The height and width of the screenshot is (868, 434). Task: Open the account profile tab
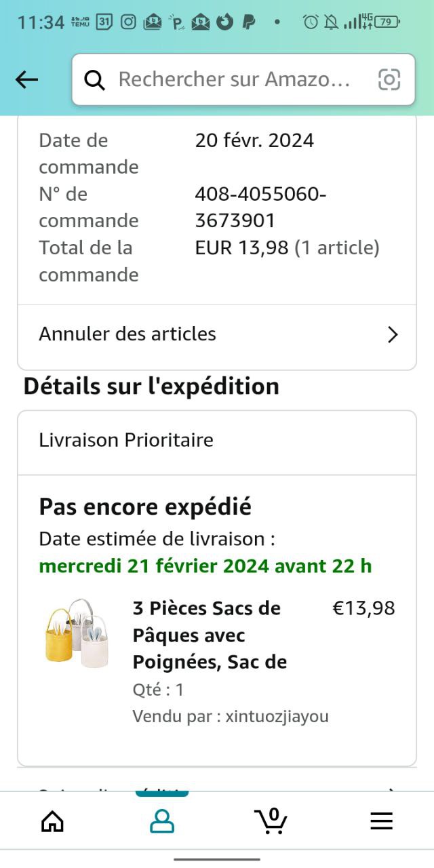pyautogui.click(x=161, y=821)
